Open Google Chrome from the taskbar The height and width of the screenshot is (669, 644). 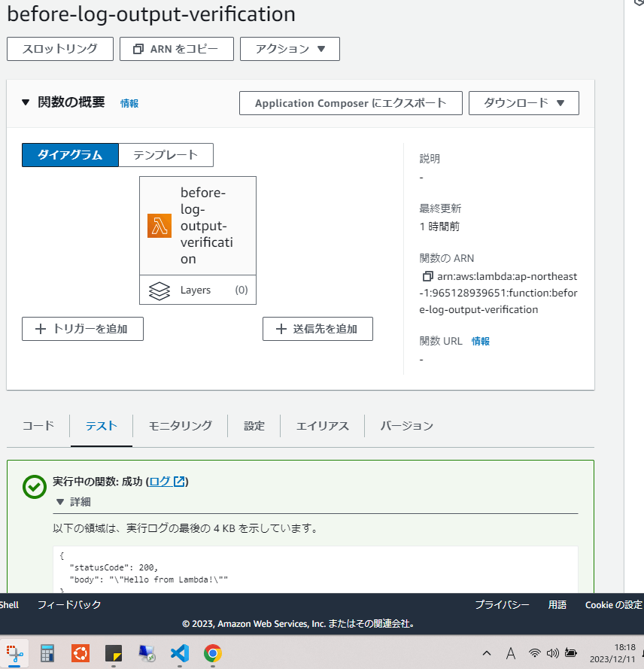click(x=213, y=653)
